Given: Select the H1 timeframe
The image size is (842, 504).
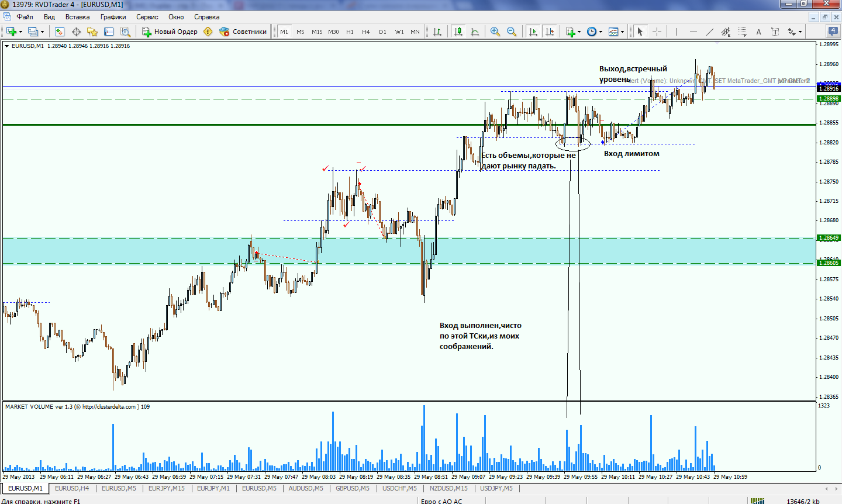Looking at the screenshot, I should (350, 32).
